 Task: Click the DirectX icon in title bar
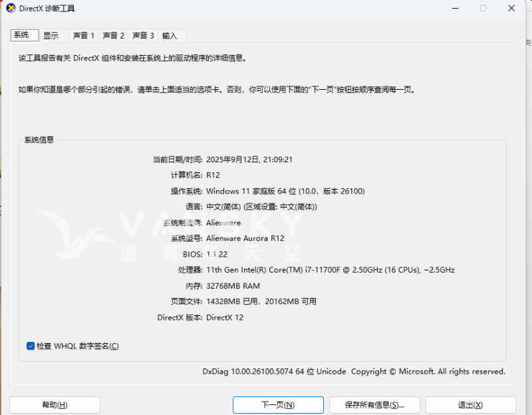point(10,8)
